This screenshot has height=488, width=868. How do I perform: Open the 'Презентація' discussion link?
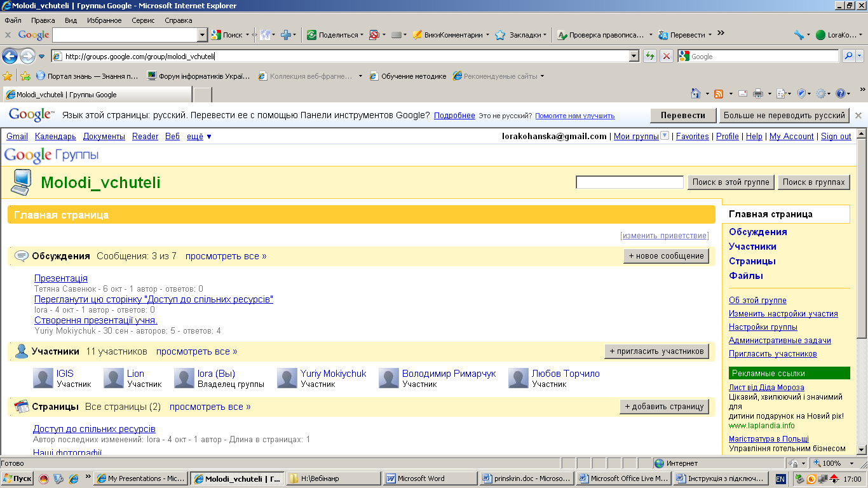61,278
